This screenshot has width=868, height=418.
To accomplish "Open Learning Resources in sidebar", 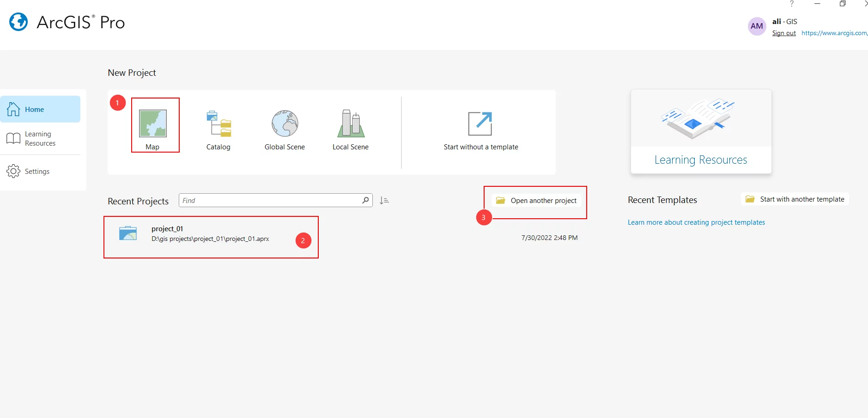I will coord(40,139).
